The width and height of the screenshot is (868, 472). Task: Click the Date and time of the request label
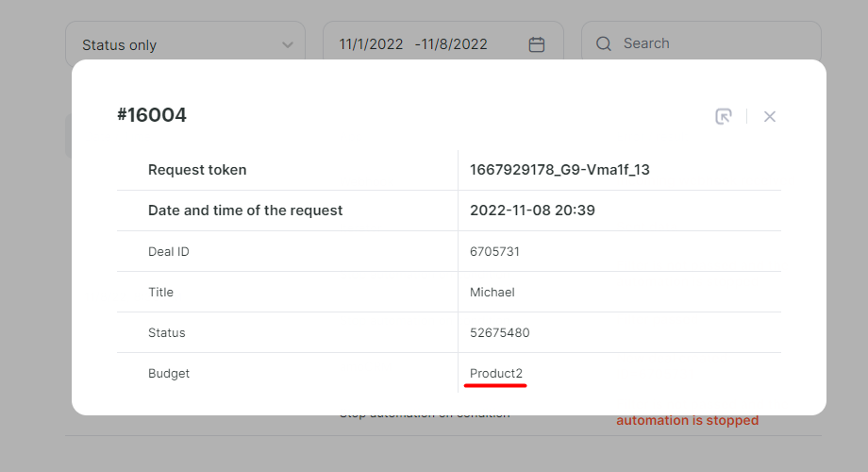245,211
